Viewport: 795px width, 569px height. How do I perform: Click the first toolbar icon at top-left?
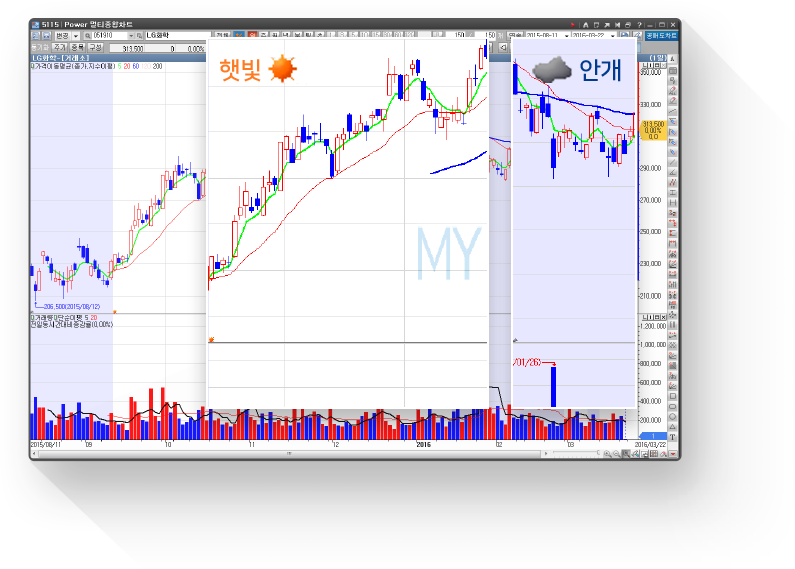(35, 36)
